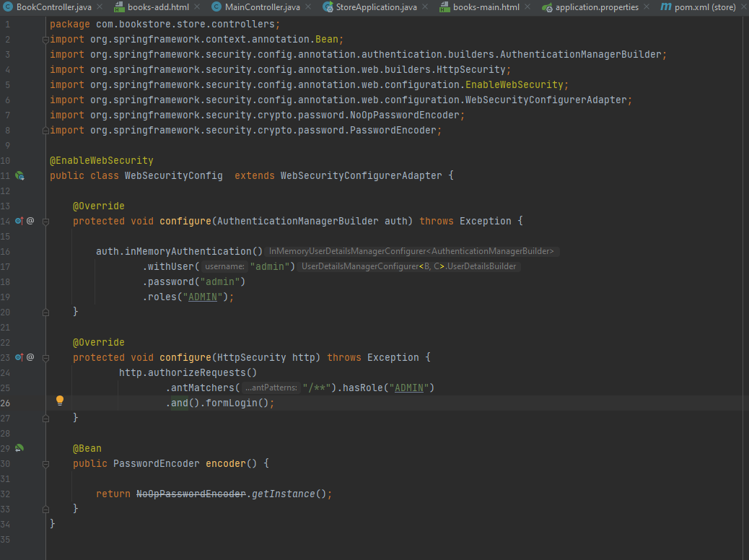Image resolution: width=749 pixels, height=560 pixels.
Task: Click the fold end marker on line 33
Action: pyautogui.click(x=46, y=509)
